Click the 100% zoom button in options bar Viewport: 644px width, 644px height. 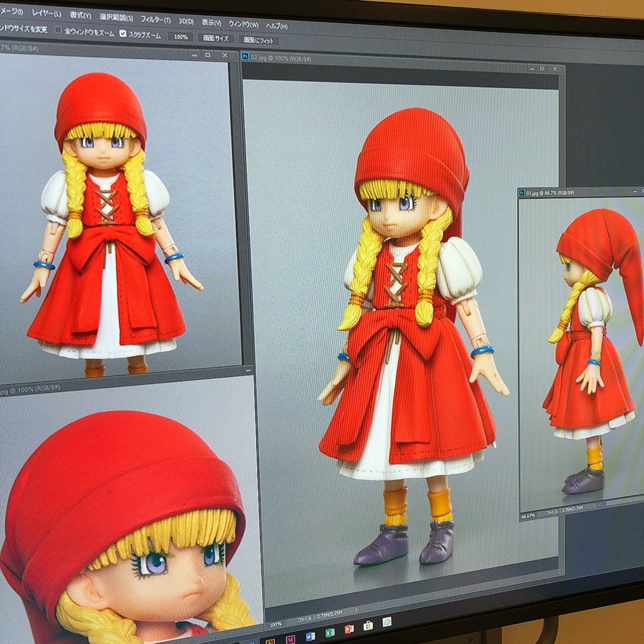(x=180, y=37)
